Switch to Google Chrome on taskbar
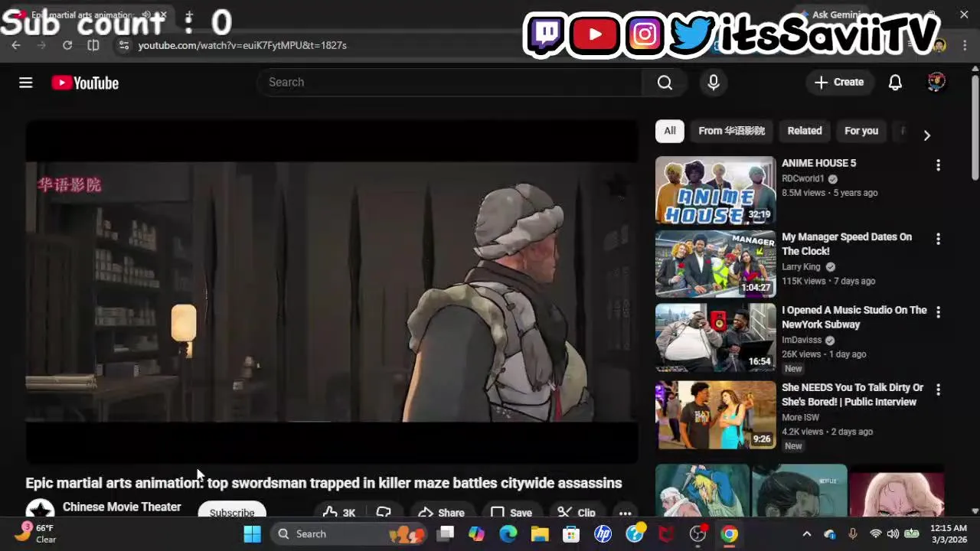 [729, 534]
